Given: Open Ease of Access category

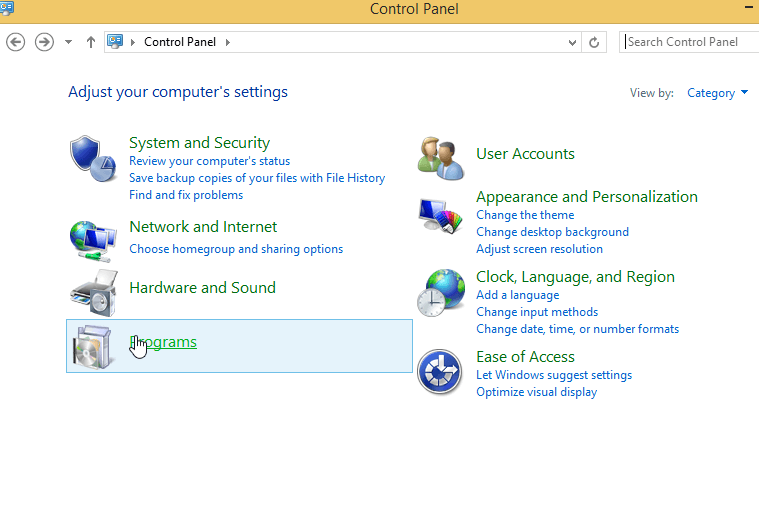Looking at the screenshot, I should click(x=525, y=356).
